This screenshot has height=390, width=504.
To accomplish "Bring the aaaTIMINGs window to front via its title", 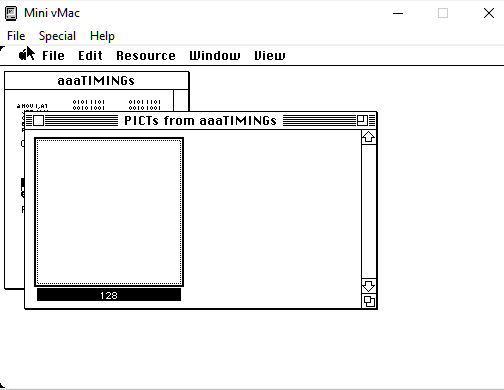I will (96, 81).
